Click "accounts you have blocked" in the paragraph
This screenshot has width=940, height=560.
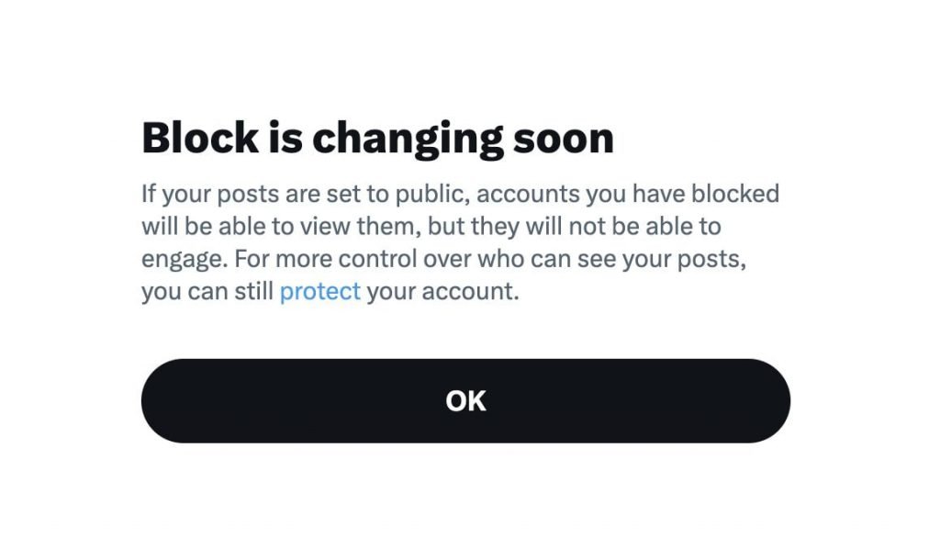[628, 195]
